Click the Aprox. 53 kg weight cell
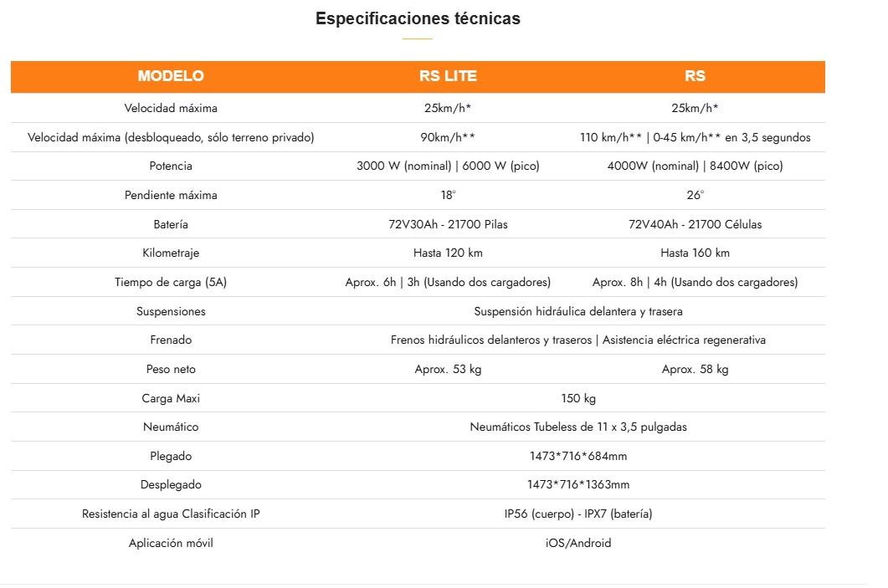 (448, 369)
